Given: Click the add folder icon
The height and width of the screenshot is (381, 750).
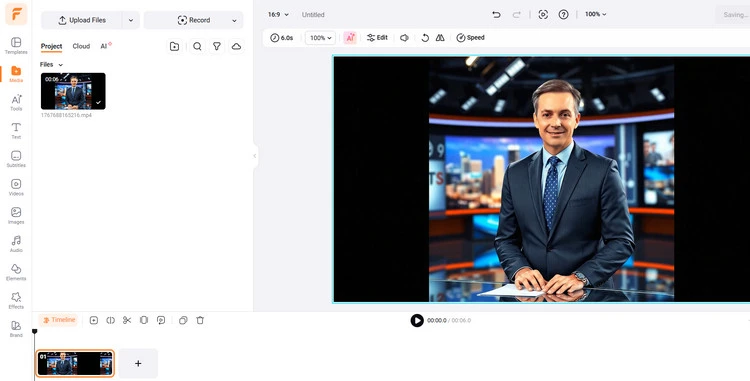Looking at the screenshot, I should [x=175, y=46].
